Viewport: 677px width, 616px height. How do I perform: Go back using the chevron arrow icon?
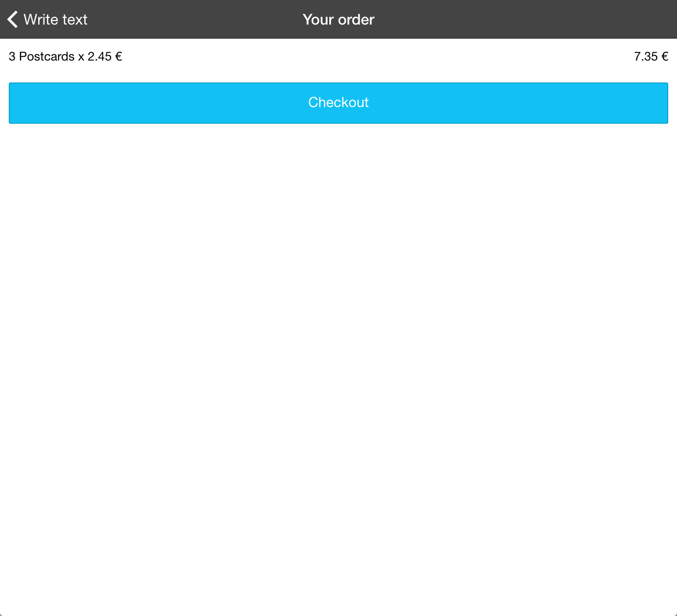(x=13, y=19)
